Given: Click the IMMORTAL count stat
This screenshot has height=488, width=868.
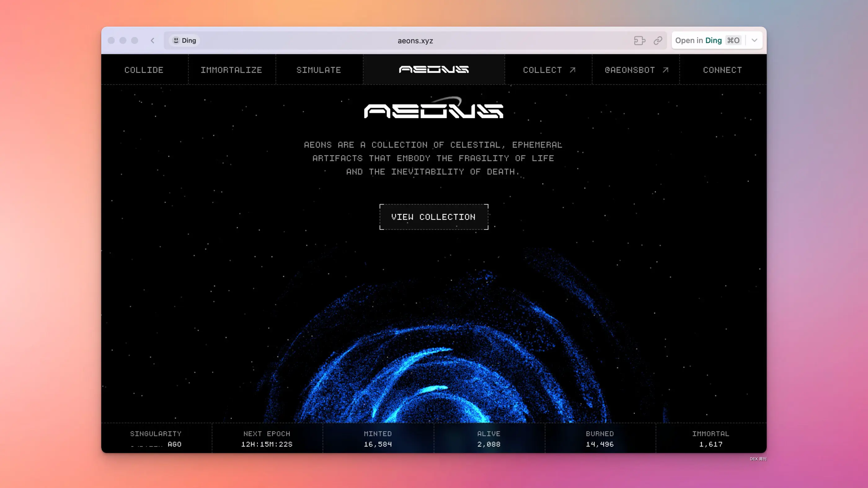Looking at the screenshot, I should tap(711, 439).
